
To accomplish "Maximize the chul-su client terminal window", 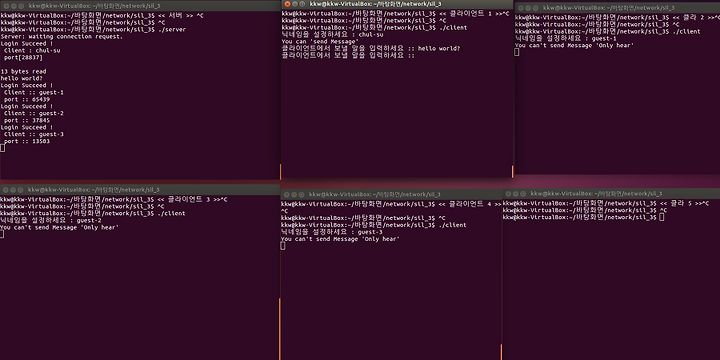I will (x=302, y=4).
